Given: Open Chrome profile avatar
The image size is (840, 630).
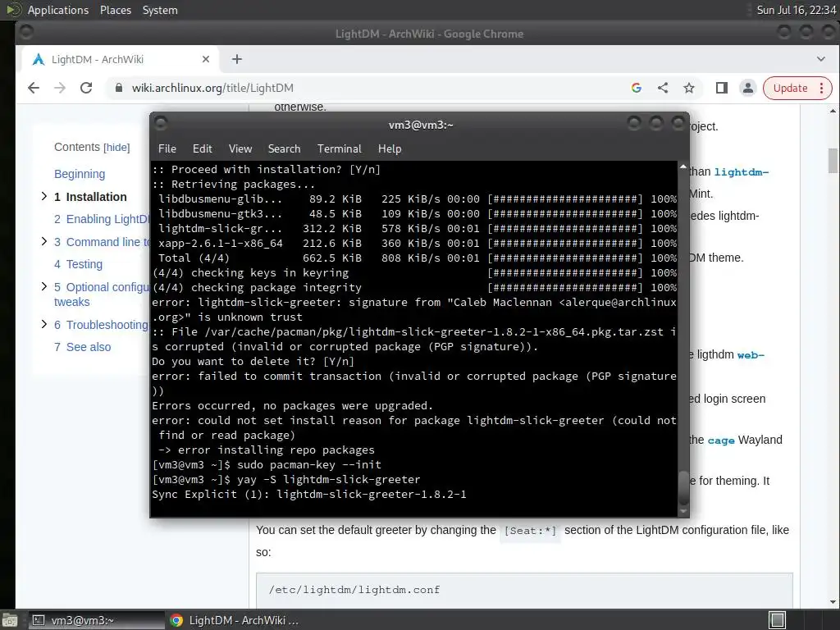Looking at the screenshot, I should pyautogui.click(x=748, y=88).
